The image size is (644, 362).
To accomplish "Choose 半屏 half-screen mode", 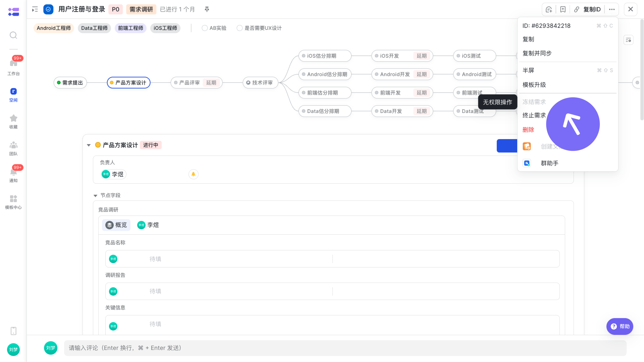I will tap(568, 70).
